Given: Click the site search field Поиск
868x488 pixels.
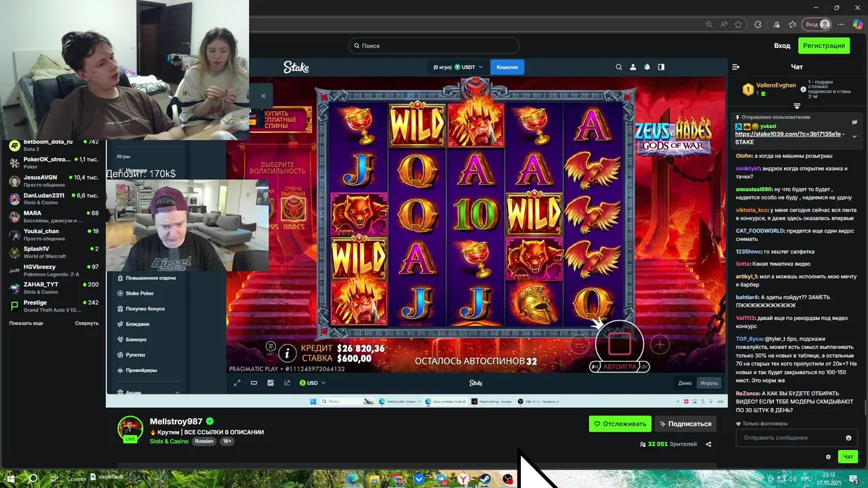Looking at the screenshot, I should [x=434, y=45].
